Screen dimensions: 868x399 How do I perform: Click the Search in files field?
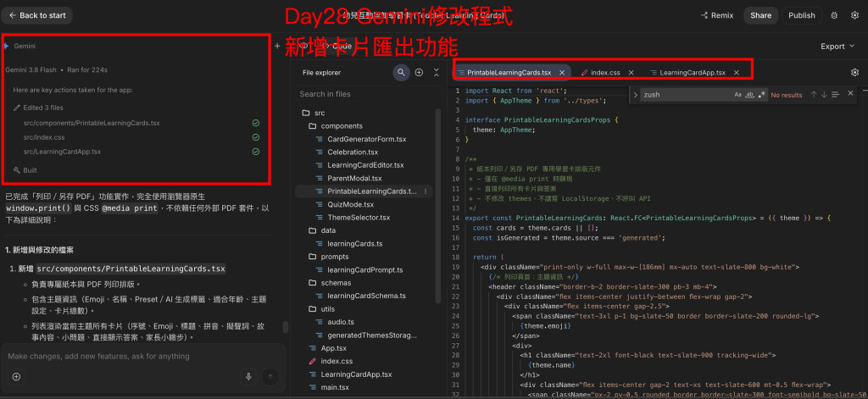click(365, 94)
